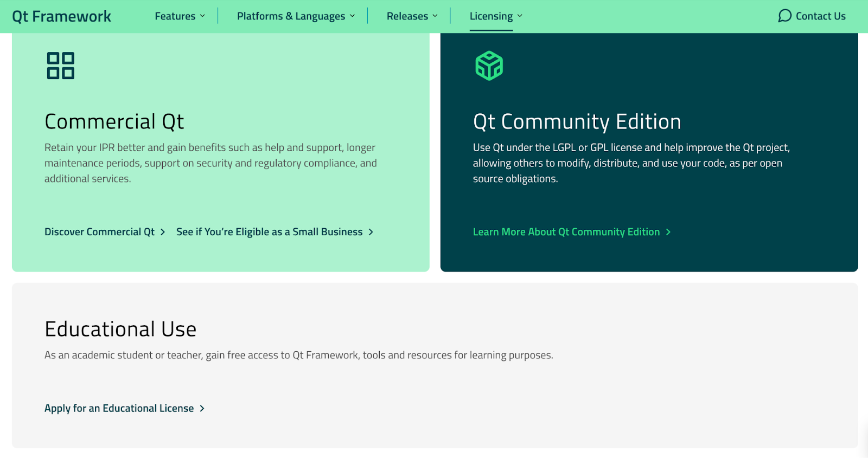Viewport: 868px width, 458px height.
Task: Check Small Business eligibility link
Action: (269, 232)
